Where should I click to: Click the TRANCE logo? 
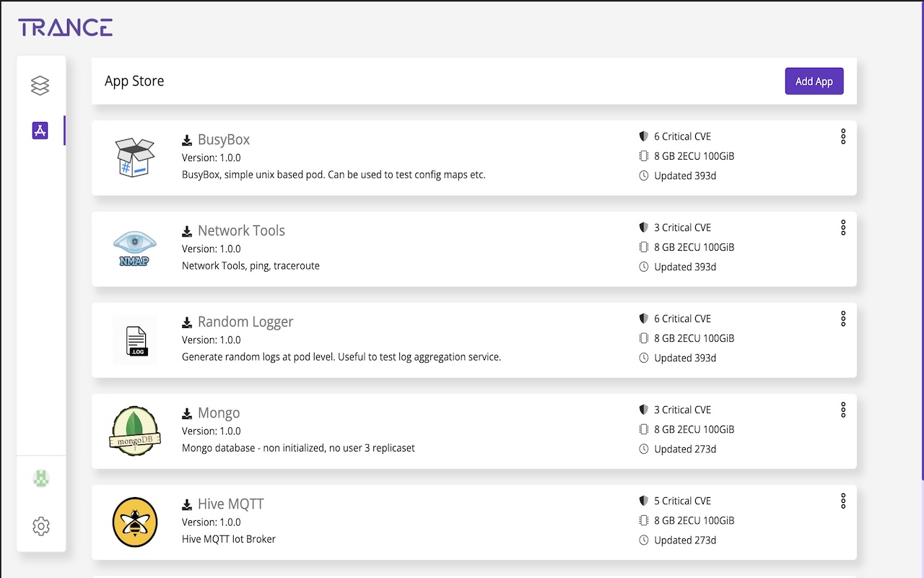pos(66,28)
